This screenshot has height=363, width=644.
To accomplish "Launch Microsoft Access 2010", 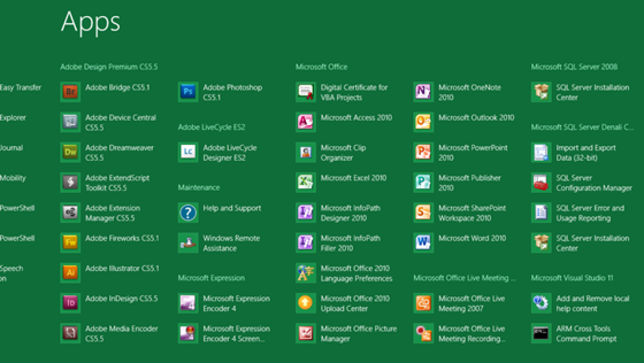I will [x=344, y=122].
